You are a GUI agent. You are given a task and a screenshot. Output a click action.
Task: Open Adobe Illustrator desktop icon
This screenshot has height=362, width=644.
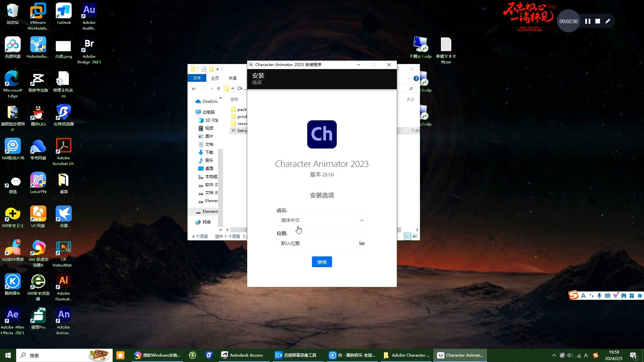coord(63,288)
